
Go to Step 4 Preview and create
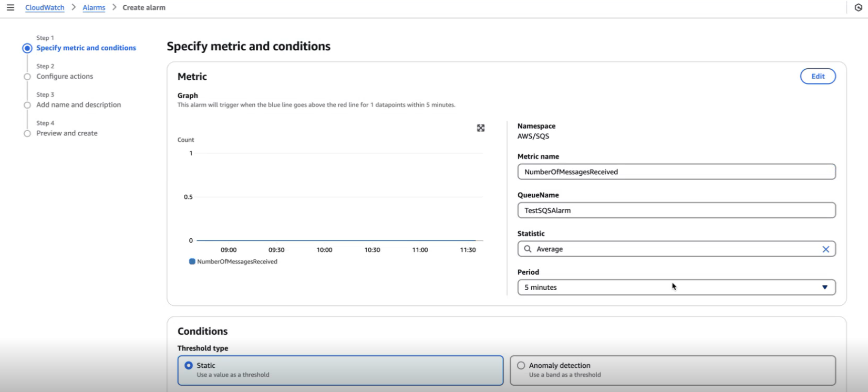pos(67,133)
